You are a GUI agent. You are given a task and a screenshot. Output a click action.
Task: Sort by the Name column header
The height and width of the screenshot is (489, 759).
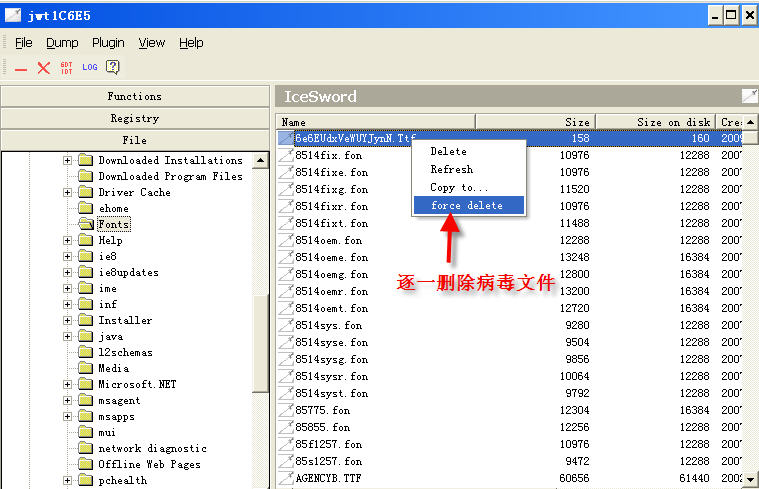(375, 122)
